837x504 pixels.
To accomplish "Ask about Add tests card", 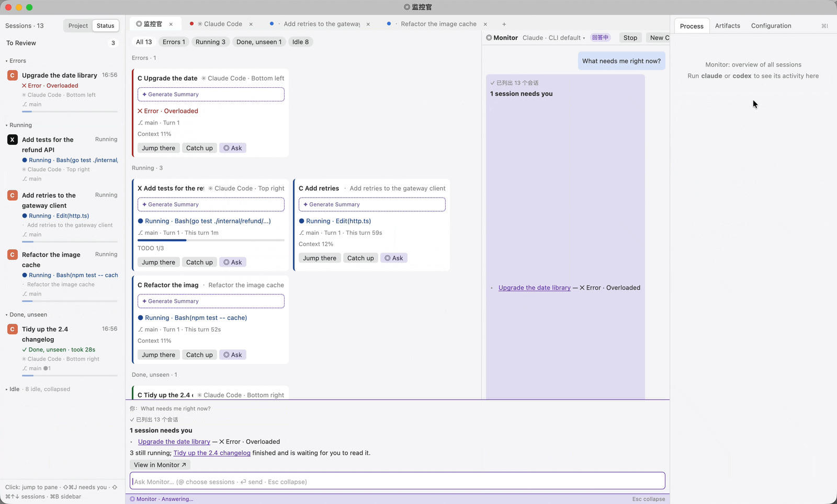I will 233,262.
